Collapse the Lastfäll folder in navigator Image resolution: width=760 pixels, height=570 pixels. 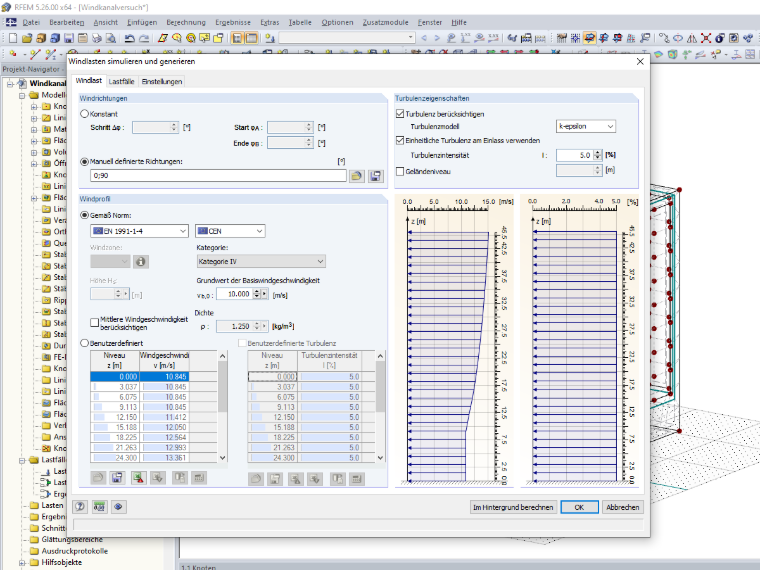[22, 460]
